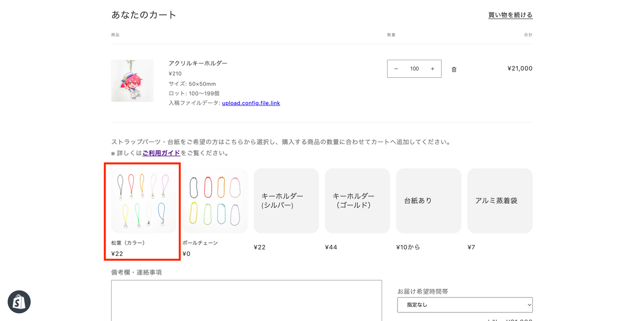Click the 買い物を続ける link
Image resolution: width=644 pixels, height=321 pixels.
(x=510, y=15)
